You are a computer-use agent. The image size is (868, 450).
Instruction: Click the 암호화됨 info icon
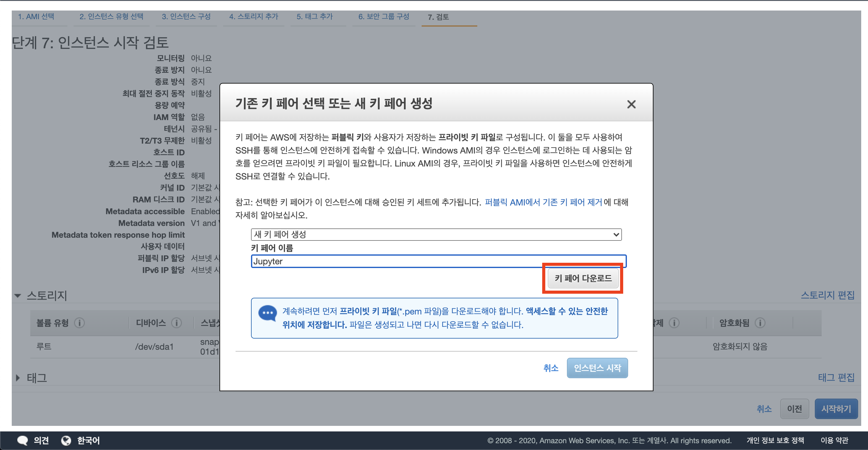(x=760, y=323)
